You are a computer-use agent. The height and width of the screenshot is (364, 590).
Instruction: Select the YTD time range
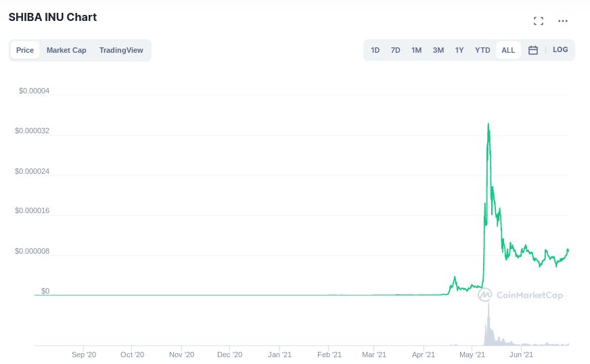click(x=482, y=50)
